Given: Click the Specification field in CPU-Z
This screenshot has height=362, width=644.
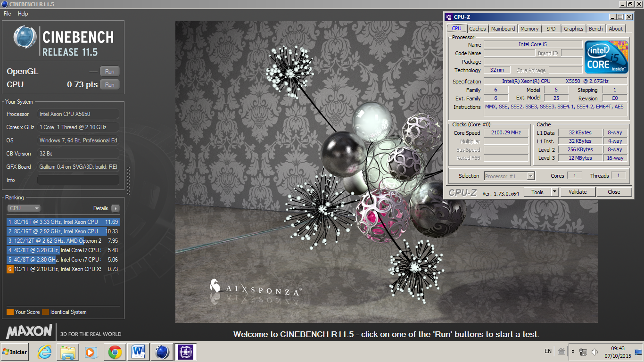Looking at the screenshot, I should [x=555, y=81].
